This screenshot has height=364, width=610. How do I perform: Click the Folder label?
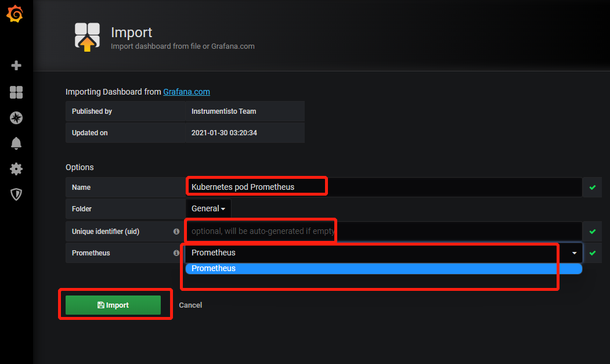pyautogui.click(x=81, y=208)
